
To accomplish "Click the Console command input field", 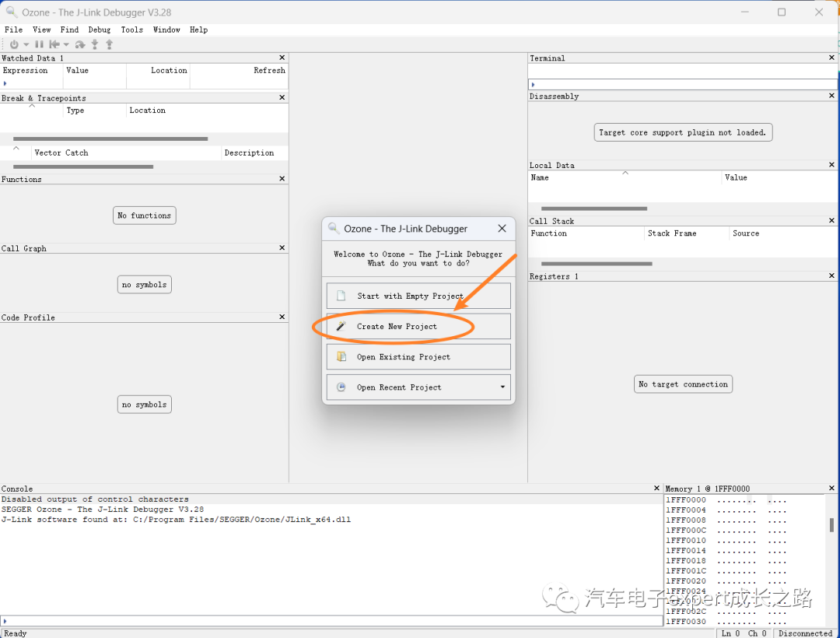I will pos(331,621).
